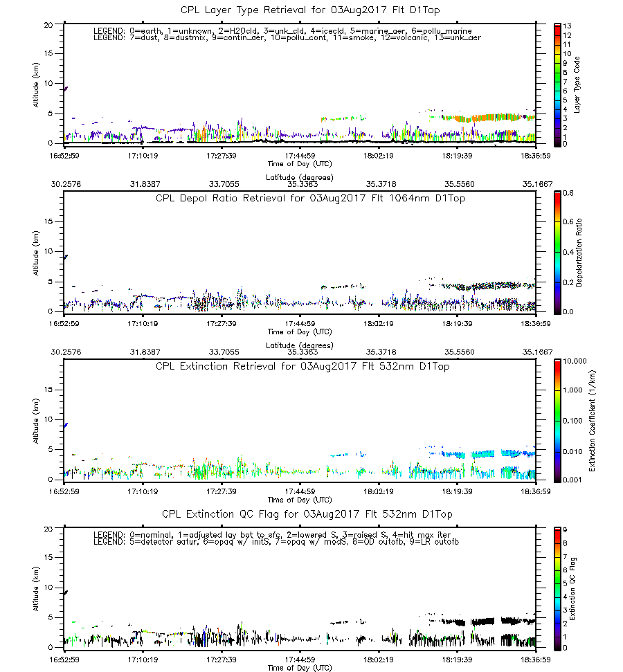
Task: Click 'Time of Day (UTC)' under Depol Ratio plot
Action: point(300,332)
